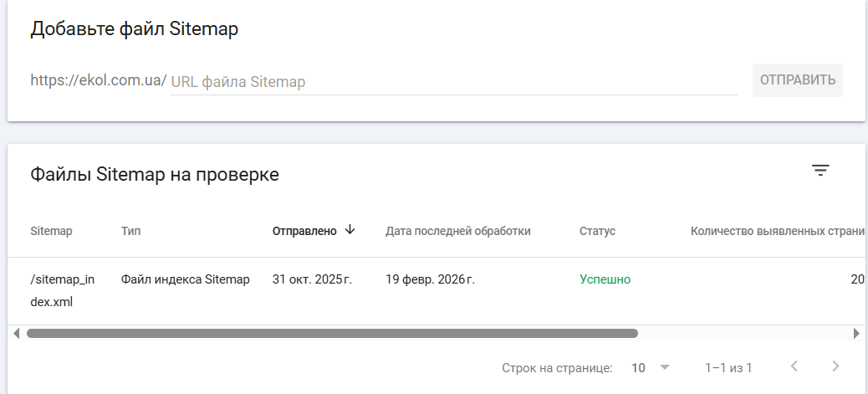Click the 19 февр. 2026 г. date cell

pos(430,279)
